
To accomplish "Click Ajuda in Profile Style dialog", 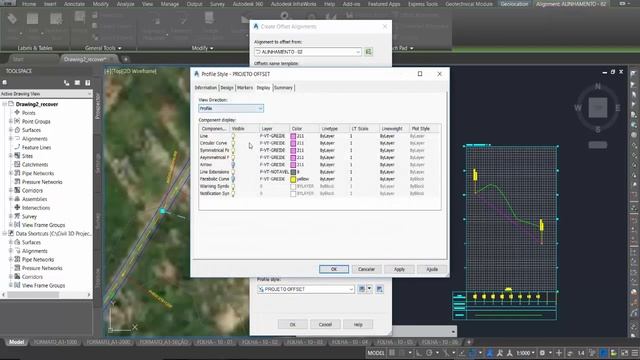I will 432,269.
